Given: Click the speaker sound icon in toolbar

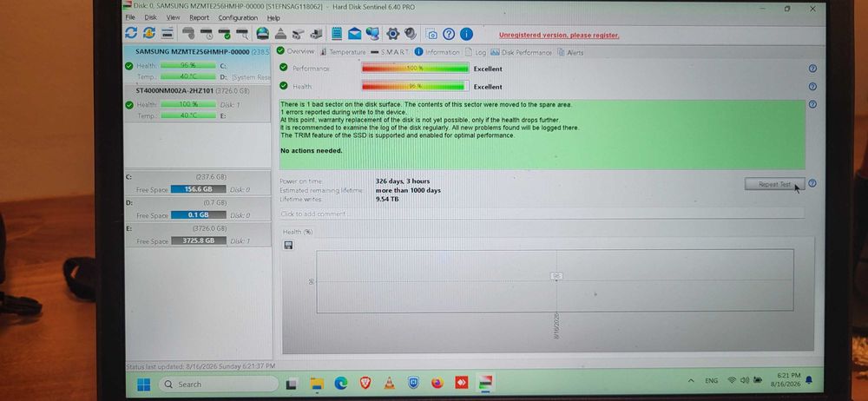Looking at the screenshot, I should [411, 34].
